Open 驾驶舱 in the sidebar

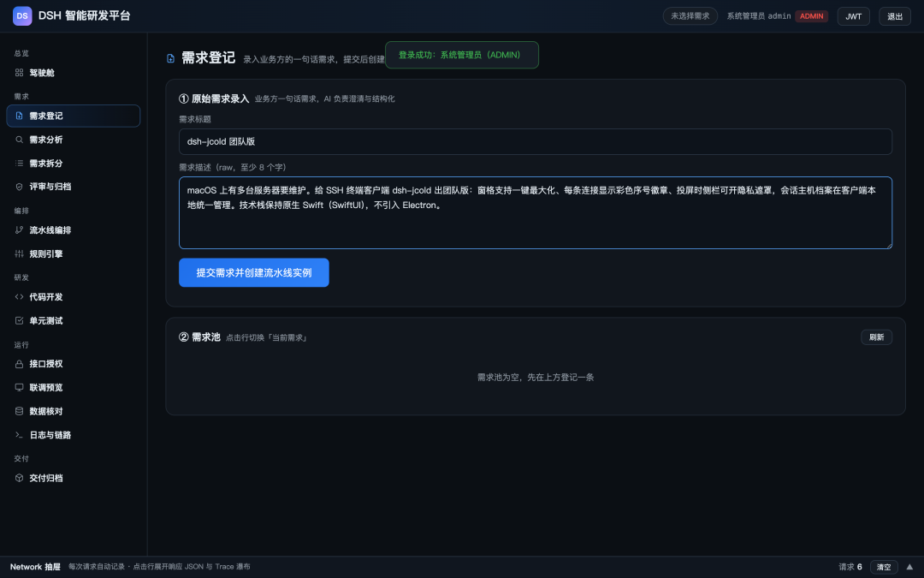pos(73,73)
